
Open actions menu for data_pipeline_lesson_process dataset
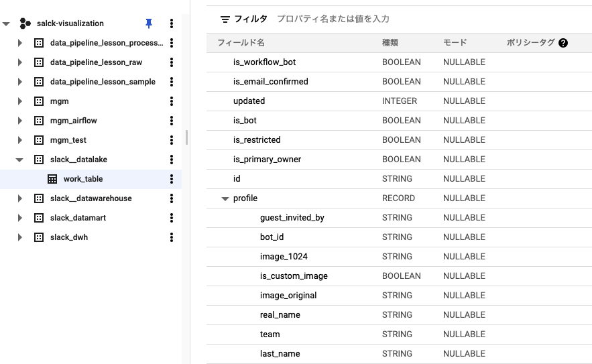tap(172, 43)
